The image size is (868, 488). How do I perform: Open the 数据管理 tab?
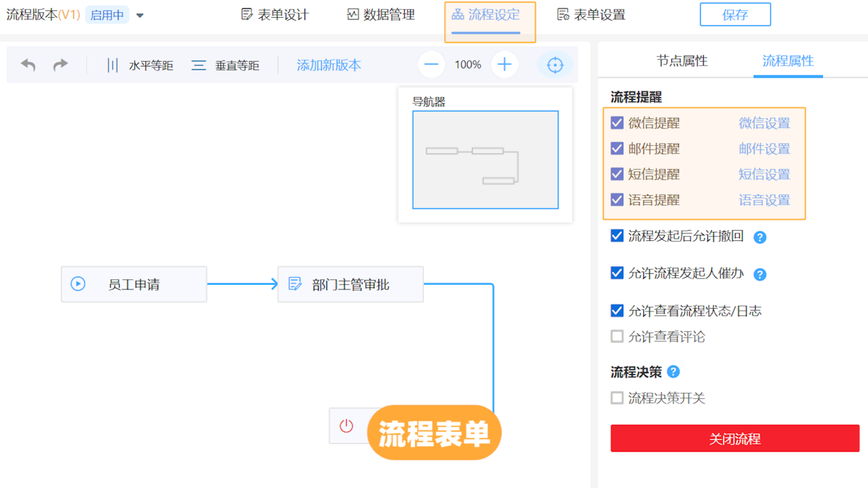tap(381, 15)
